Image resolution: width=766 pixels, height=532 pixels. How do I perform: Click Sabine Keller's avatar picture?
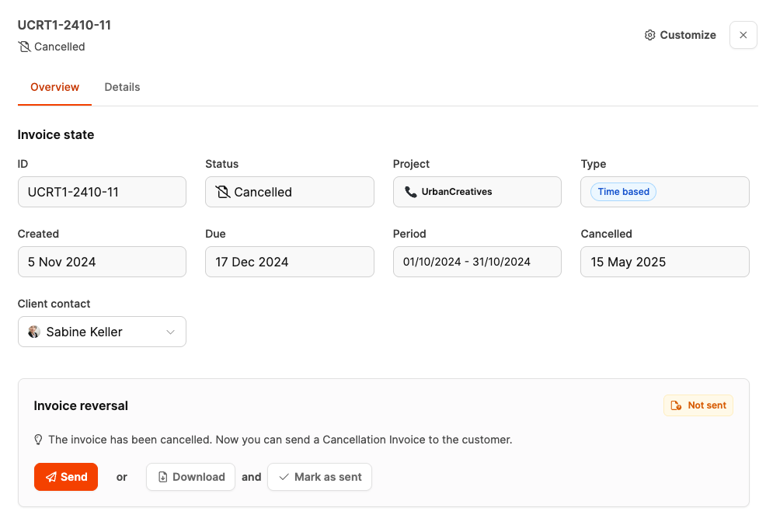34,332
